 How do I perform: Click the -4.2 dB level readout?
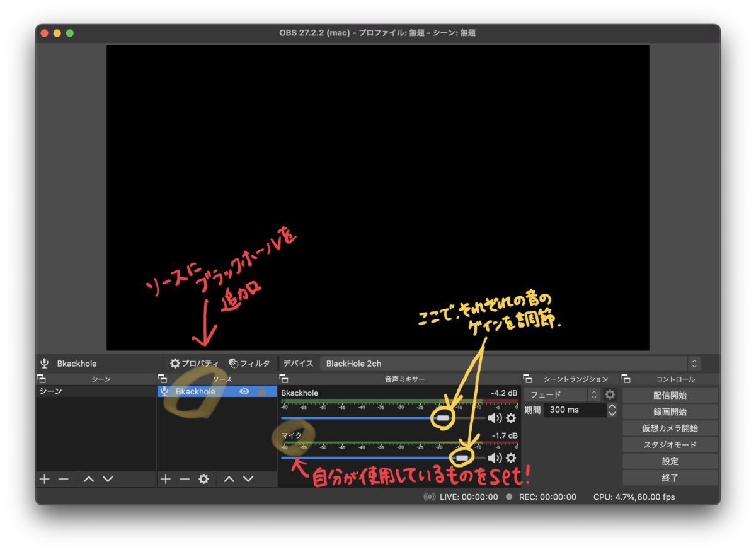[x=504, y=393]
